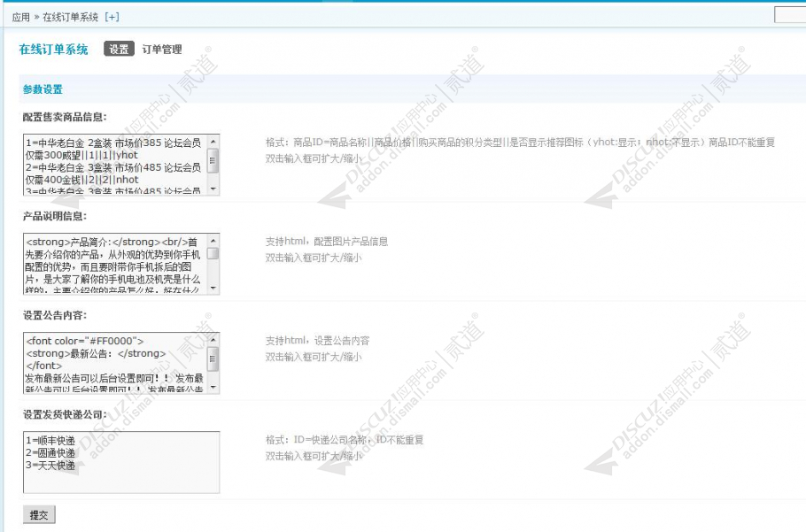
Task: Click inside 设置发货快递公司 textarea
Action: pyautogui.click(x=121, y=462)
